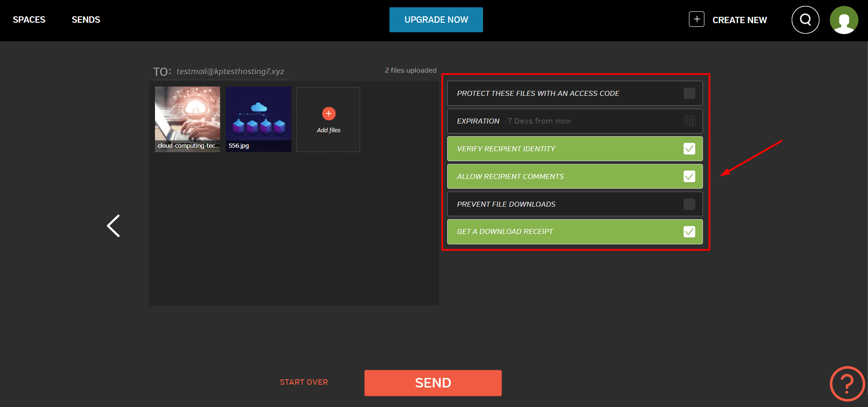Click the Start Over link
868x407 pixels.
click(304, 382)
